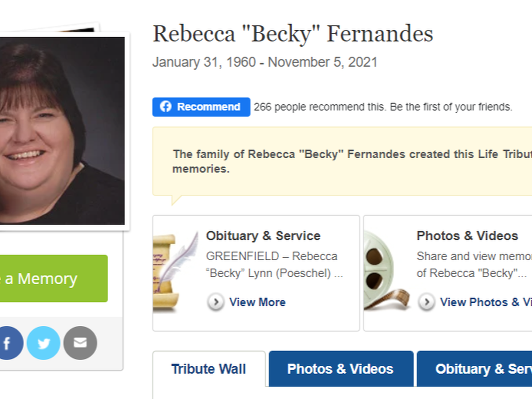The image size is (532, 399).
Task: Share this tribute via the Twitter icon
Action: pyautogui.click(x=43, y=343)
